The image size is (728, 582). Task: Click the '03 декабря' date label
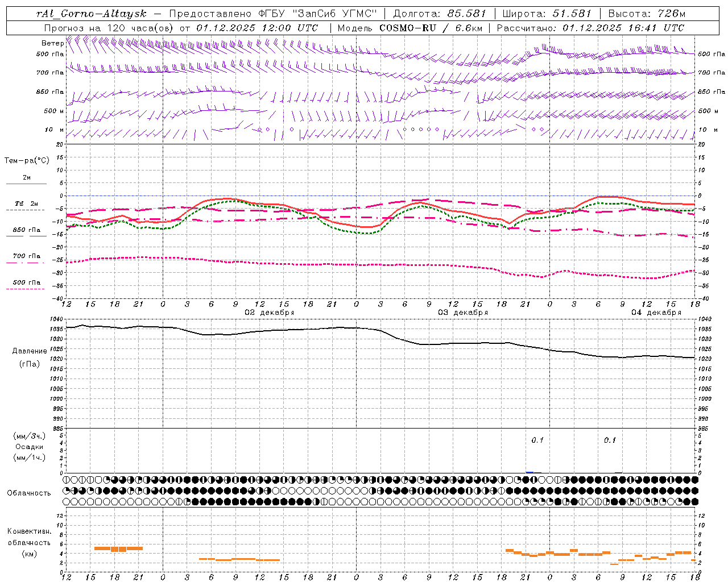pyautogui.click(x=463, y=313)
